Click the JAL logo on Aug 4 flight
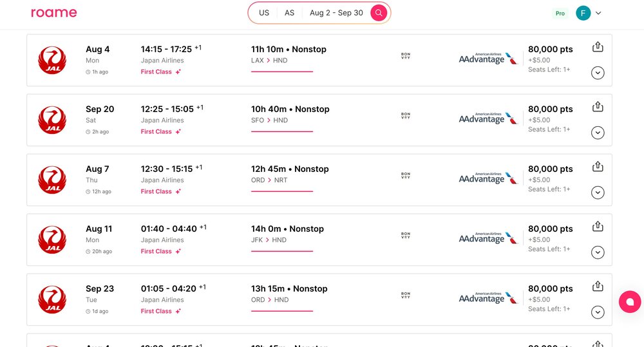Viewport: 644px width, 347px height. [52, 61]
